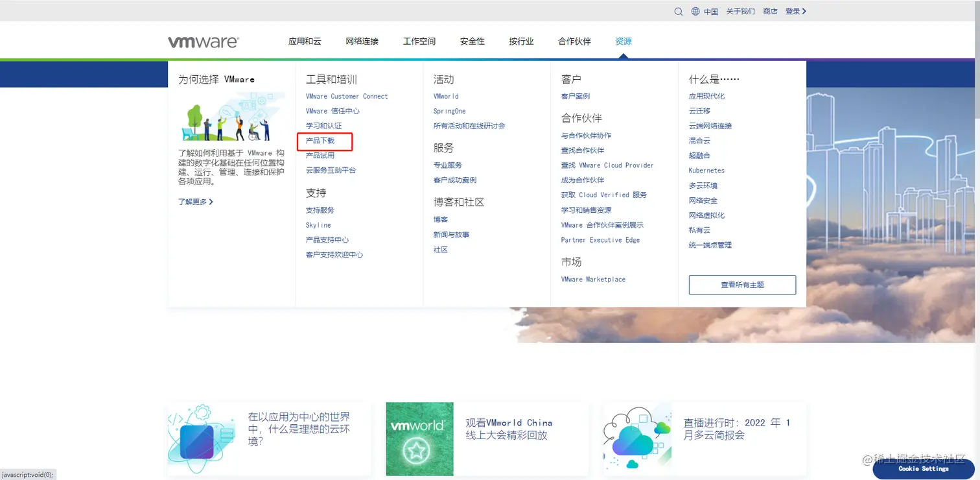The image size is (980, 480).
Task: Open the 安全性 menu
Action: coord(472,41)
